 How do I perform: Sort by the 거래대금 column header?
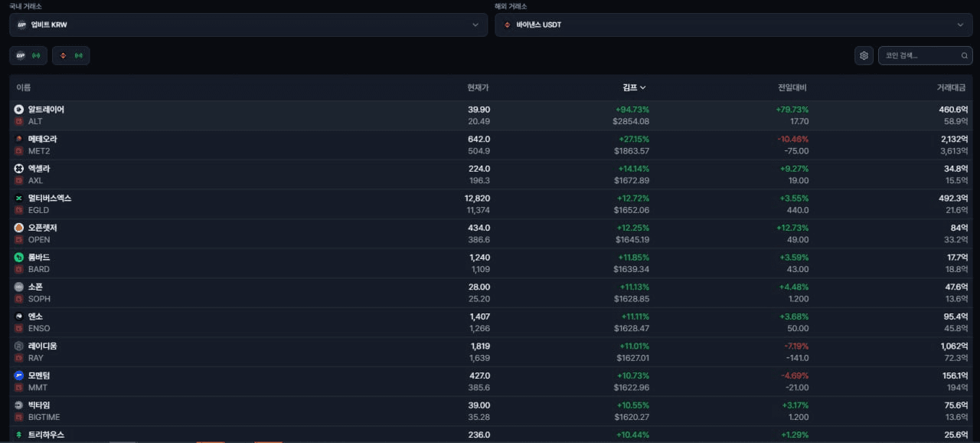[x=951, y=88]
